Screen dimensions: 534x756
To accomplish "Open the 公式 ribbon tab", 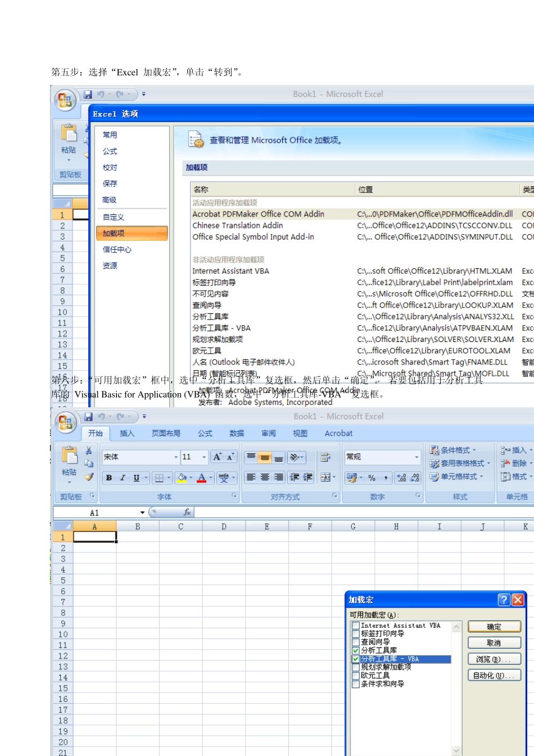I will [x=205, y=433].
